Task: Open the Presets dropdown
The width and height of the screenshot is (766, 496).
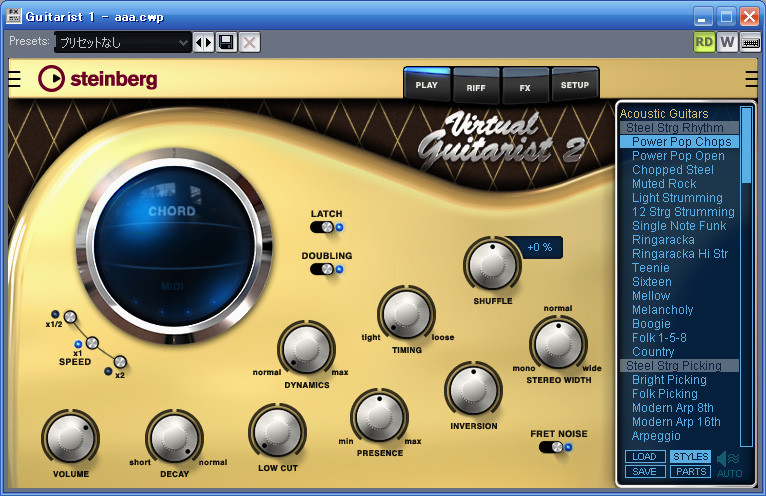Action: (123, 43)
